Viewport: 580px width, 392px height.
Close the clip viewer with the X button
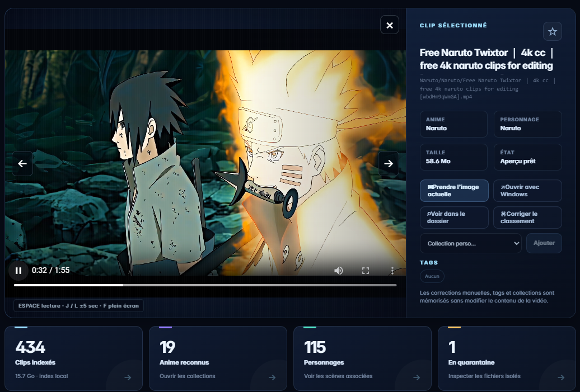[390, 25]
